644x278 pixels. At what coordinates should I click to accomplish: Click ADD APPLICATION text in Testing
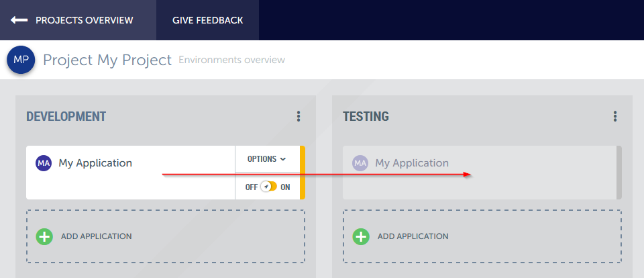413,236
